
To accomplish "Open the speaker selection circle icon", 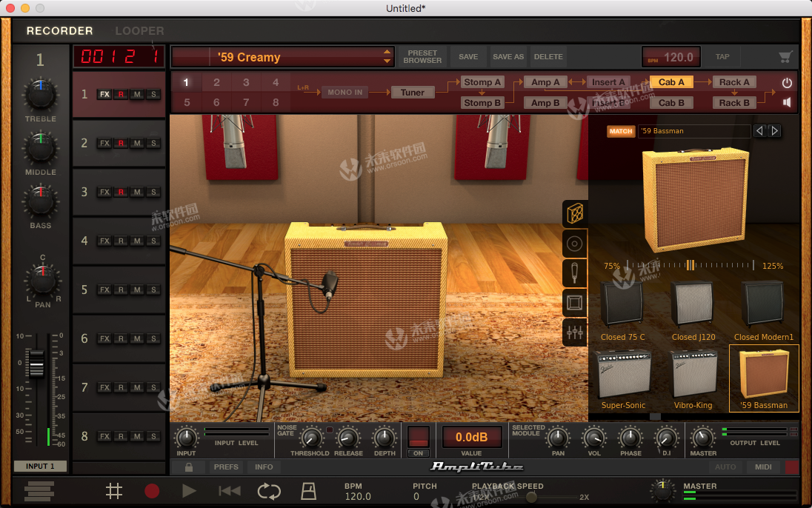I will 575,244.
